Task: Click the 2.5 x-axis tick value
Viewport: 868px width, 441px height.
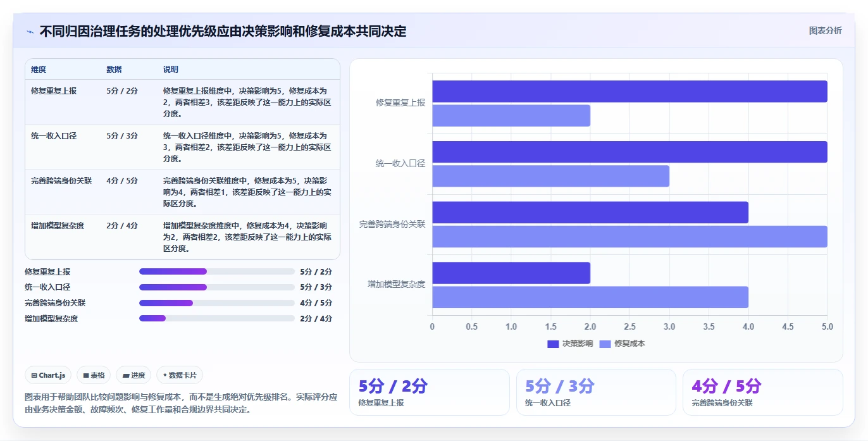Action: 629,327
